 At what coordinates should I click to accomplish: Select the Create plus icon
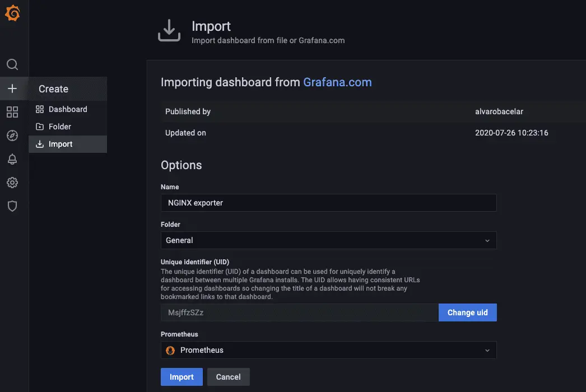point(13,88)
